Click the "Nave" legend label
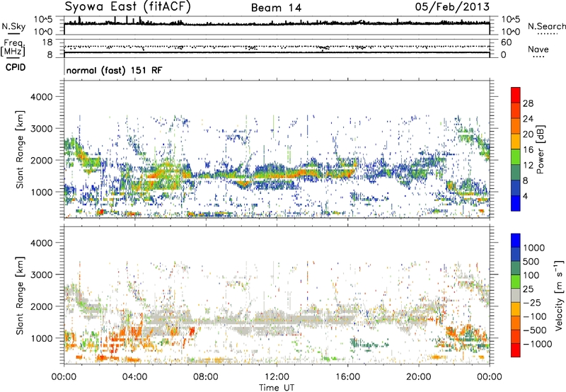The image size is (566, 392). tap(538, 49)
